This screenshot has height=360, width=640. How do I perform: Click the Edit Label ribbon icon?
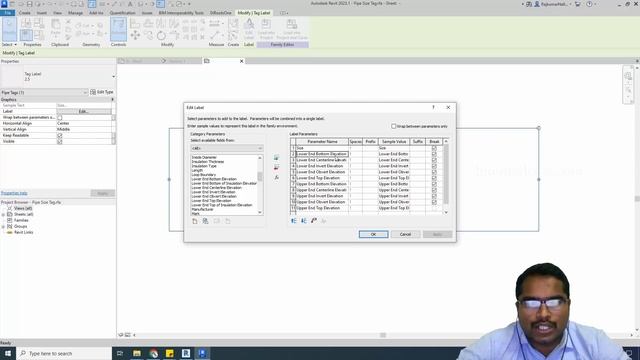(x=249, y=29)
